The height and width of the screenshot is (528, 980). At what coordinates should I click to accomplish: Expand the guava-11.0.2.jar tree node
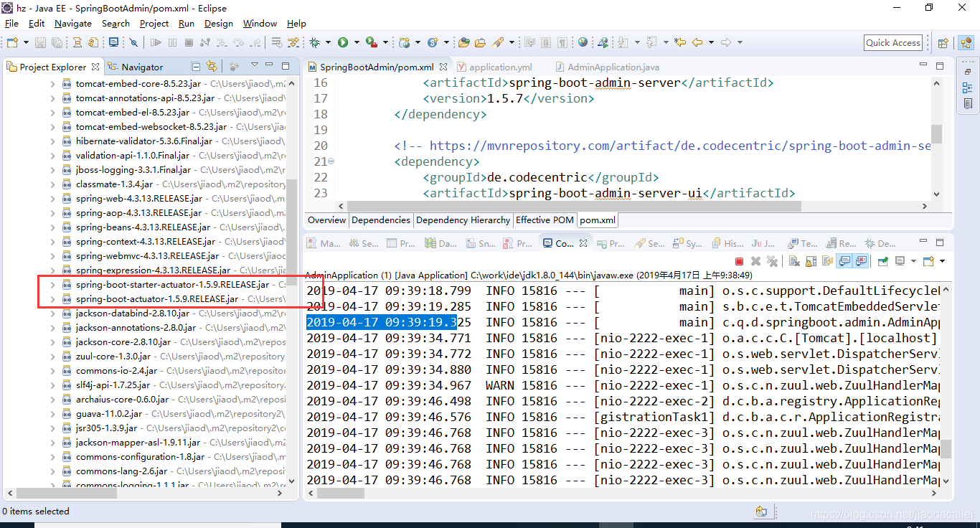tap(52, 414)
